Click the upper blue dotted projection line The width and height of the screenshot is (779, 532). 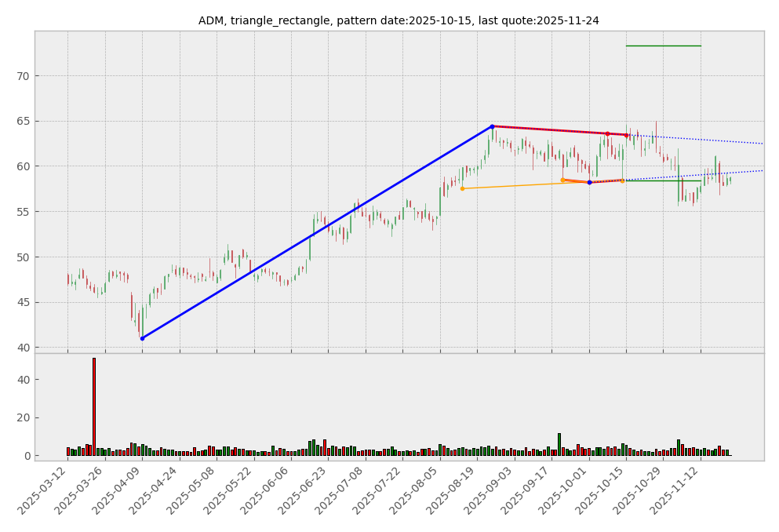706,140
